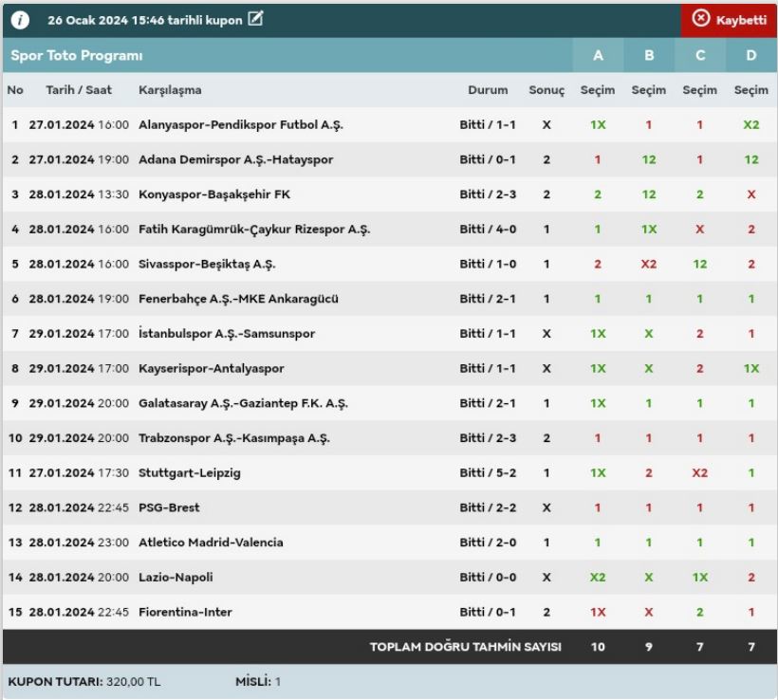The width and height of the screenshot is (778, 700).
Task: Click the info icon in coupon header
Action: pos(21,20)
